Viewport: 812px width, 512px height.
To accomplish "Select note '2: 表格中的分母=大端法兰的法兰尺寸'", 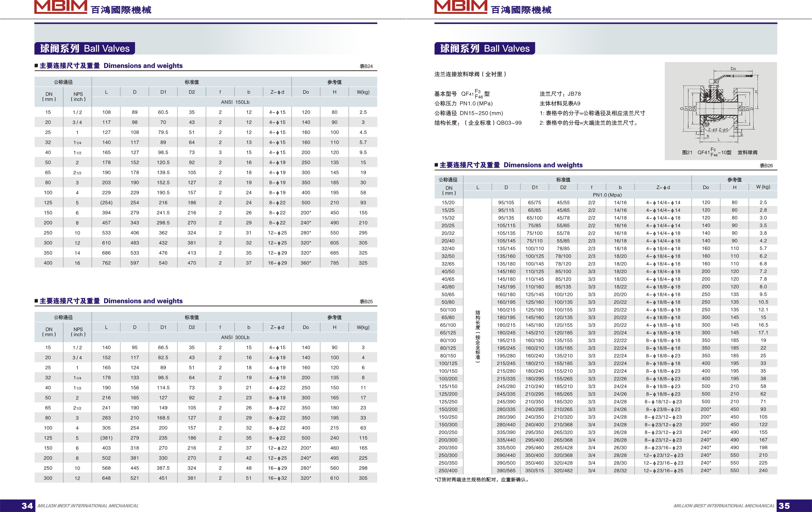I will [x=589, y=123].
